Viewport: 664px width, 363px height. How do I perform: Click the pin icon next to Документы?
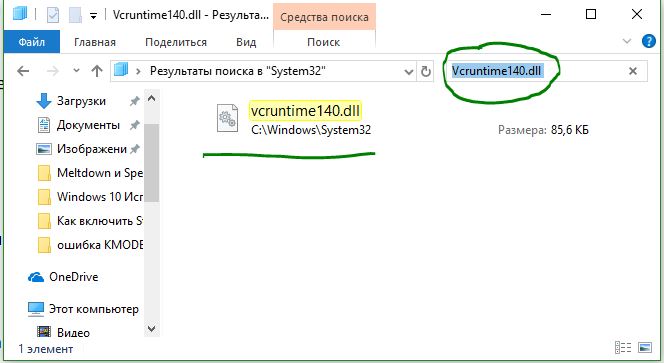pyautogui.click(x=135, y=125)
